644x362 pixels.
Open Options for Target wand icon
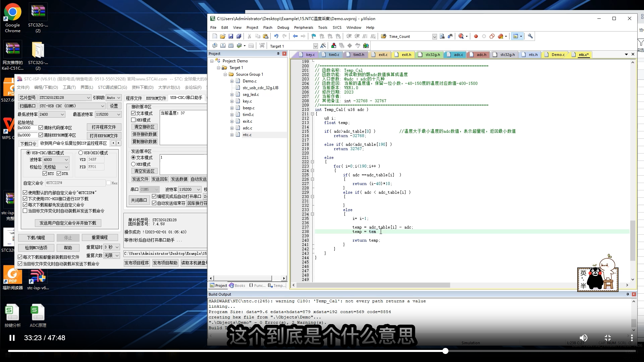[323, 46]
